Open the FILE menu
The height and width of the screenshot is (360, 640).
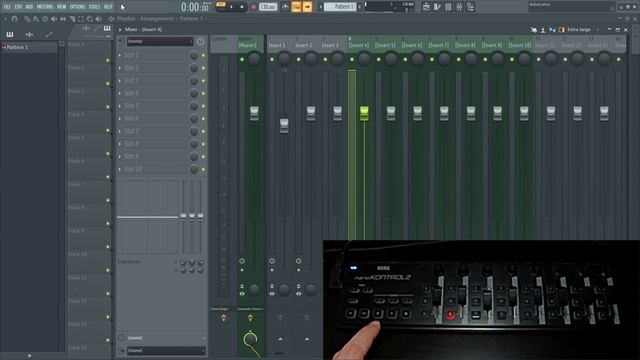(x=7, y=7)
